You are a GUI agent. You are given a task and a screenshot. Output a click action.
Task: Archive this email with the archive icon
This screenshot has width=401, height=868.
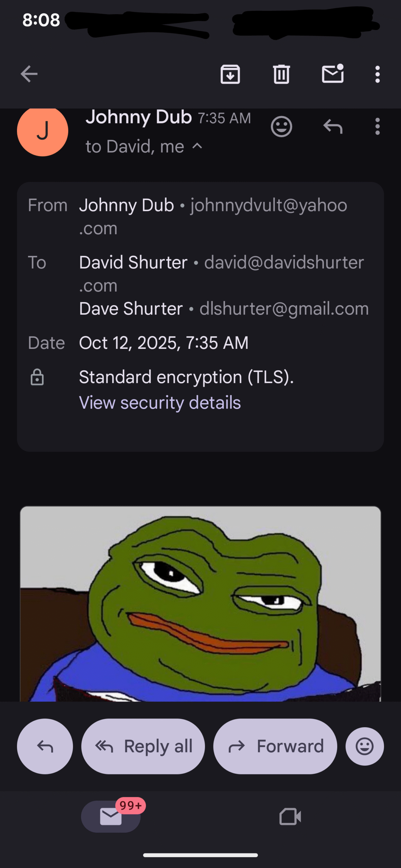click(230, 74)
